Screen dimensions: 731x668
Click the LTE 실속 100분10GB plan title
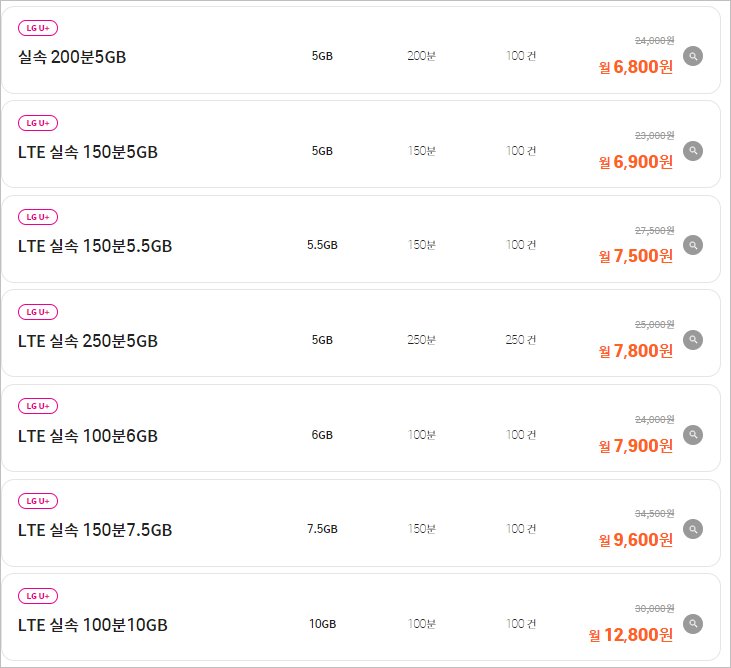coord(93,625)
